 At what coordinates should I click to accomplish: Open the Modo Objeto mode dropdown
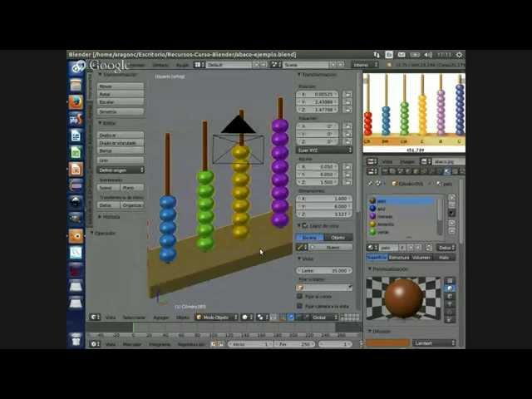[x=216, y=318]
